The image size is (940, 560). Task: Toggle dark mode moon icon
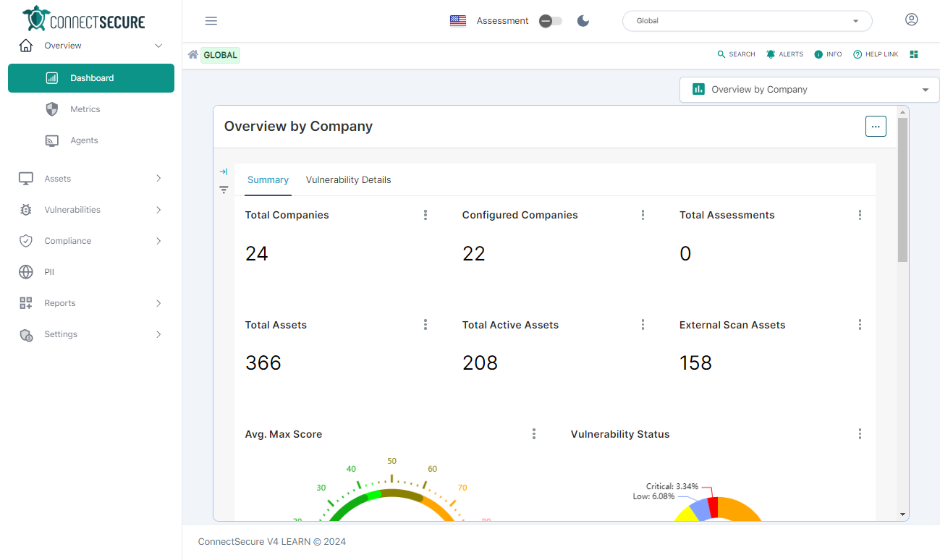click(x=583, y=21)
